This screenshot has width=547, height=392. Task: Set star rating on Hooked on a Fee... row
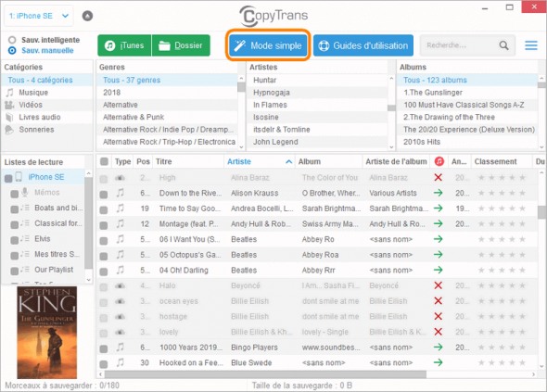click(502, 362)
